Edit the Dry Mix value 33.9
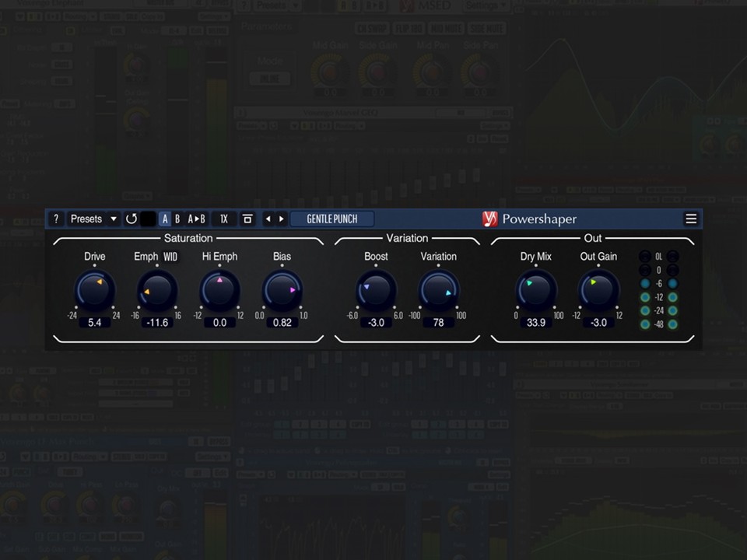Image resolution: width=747 pixels, height=560 pixels. coord(535,322)
